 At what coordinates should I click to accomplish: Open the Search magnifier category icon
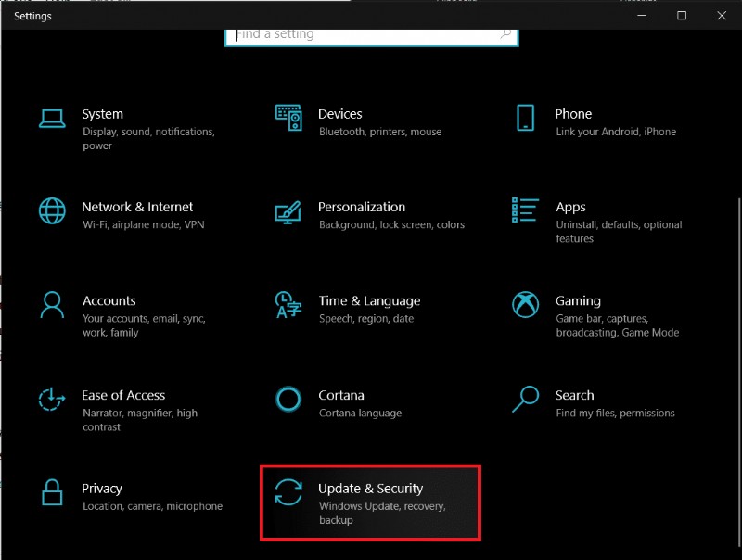[x=525, y=400]
